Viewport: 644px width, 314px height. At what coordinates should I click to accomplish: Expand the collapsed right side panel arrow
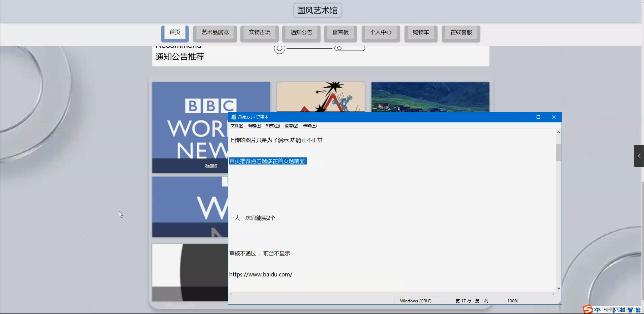(x=639, y=156)
